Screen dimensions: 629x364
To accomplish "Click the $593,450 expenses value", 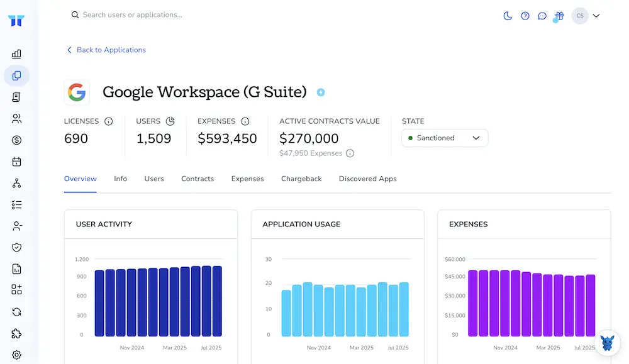I will click(x=227, y=138).
